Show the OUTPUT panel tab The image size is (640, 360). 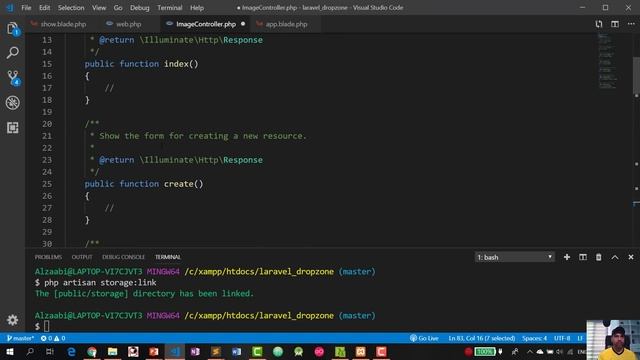82,257
